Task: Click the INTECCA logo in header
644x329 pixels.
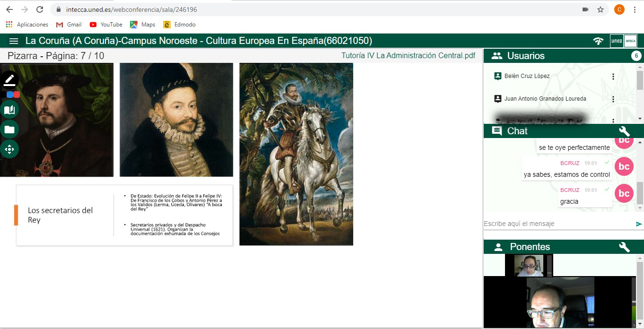Action: [x=630, y=41]
